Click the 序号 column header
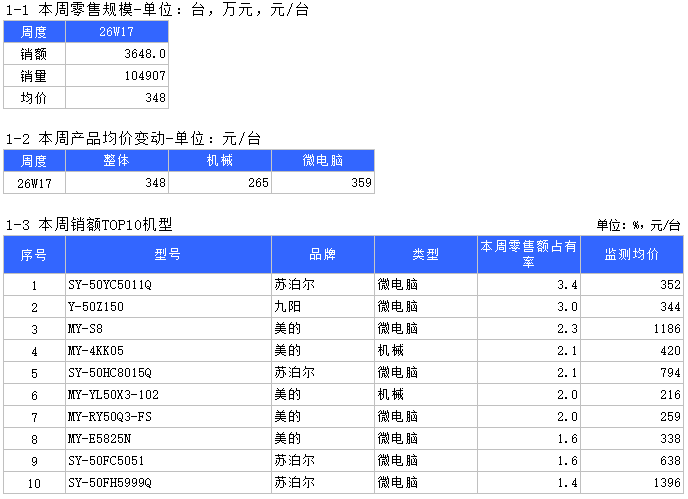Image resolution: width=688 pixels, height=499 pixels. (x=34, y=255)
